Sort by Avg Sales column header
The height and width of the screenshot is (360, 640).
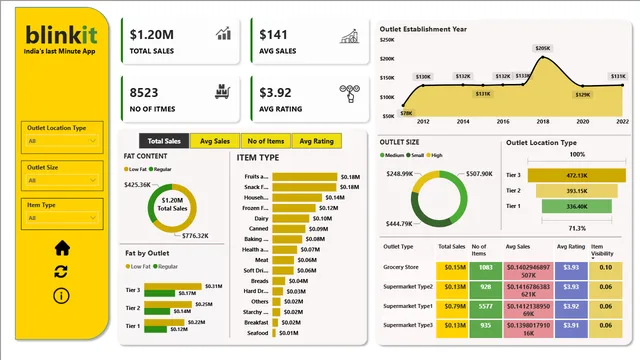[518, 247]
